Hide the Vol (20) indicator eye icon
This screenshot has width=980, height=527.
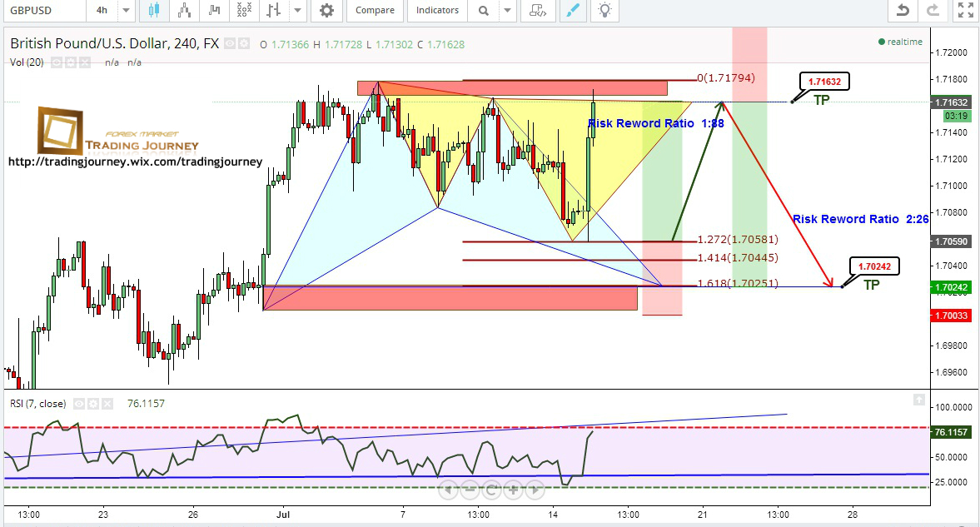(57, 62)
